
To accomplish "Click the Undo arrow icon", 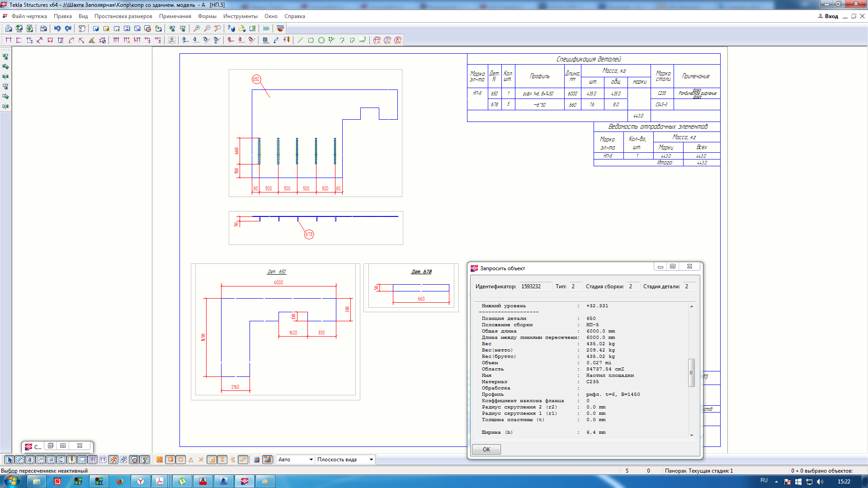I will pyautogui.click(x=57, y=28).
